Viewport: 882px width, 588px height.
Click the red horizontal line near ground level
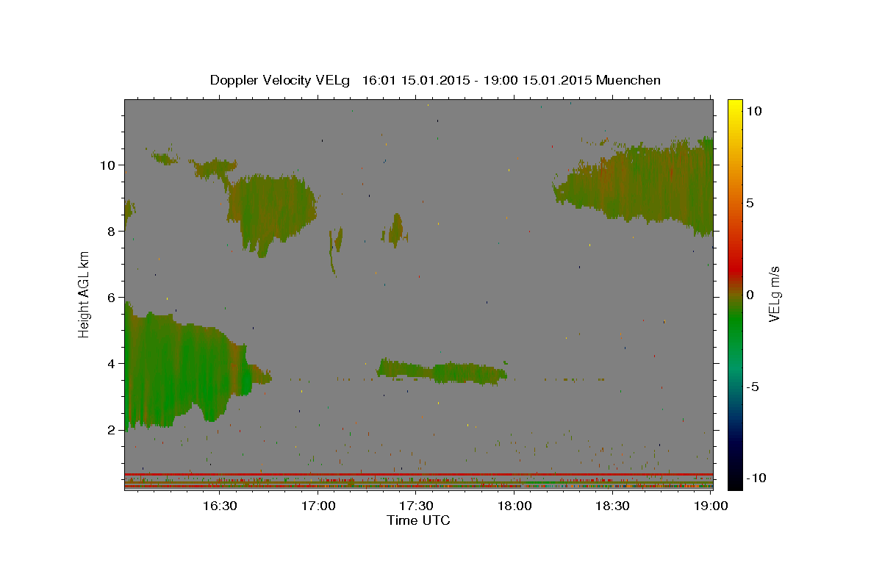click(418, 474)
